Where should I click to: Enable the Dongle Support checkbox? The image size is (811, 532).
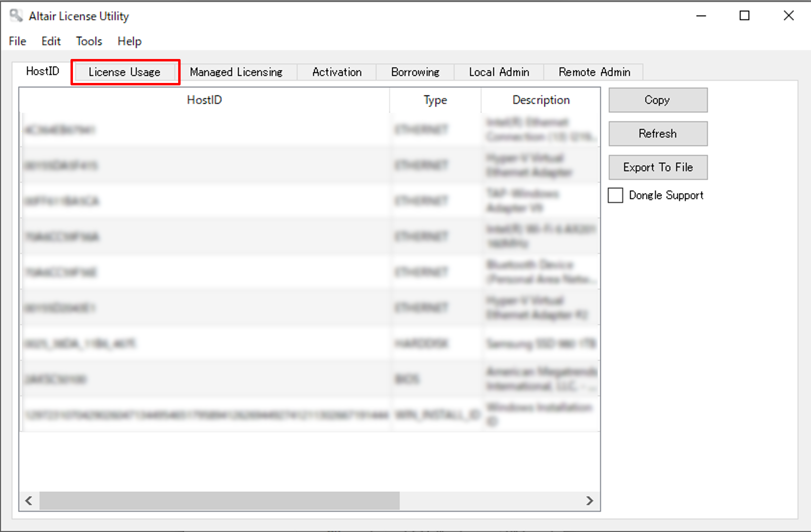pos(615,195)
